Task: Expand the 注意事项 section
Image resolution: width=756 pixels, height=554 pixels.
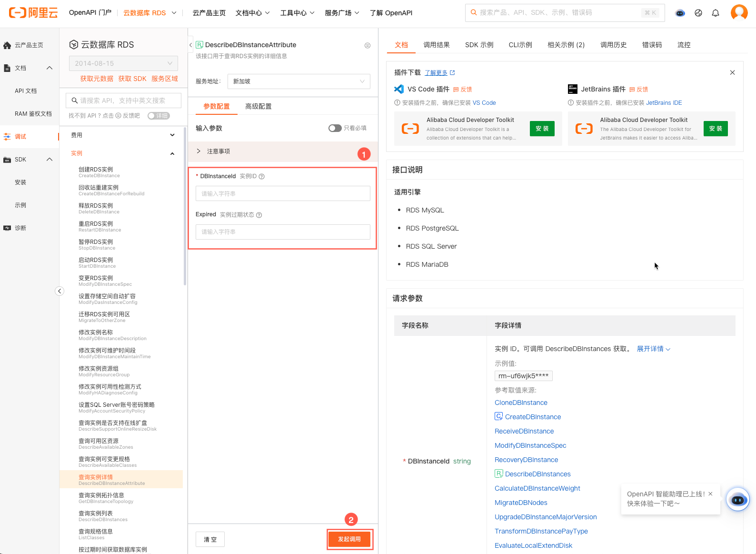Action: 283,151
